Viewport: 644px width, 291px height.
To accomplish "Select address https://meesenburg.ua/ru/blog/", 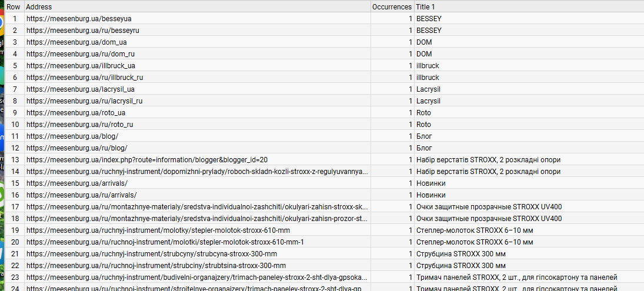I will [x=77, y=148].
